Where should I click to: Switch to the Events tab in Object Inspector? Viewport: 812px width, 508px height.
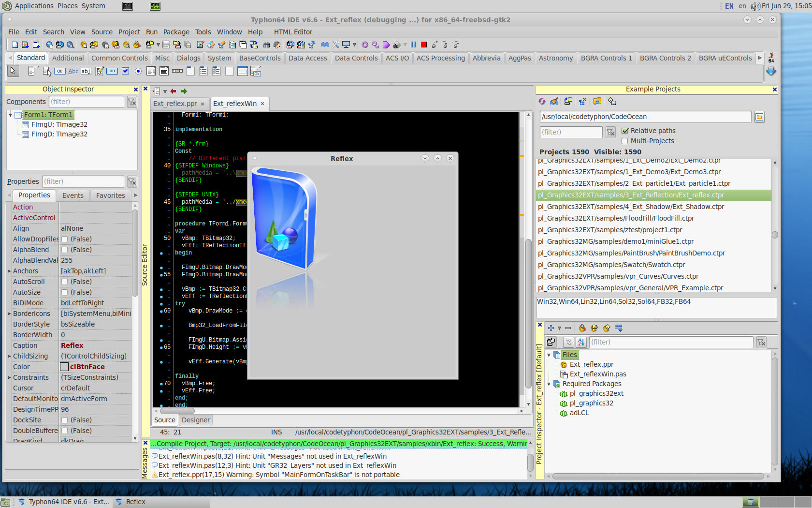pos(73,195)
